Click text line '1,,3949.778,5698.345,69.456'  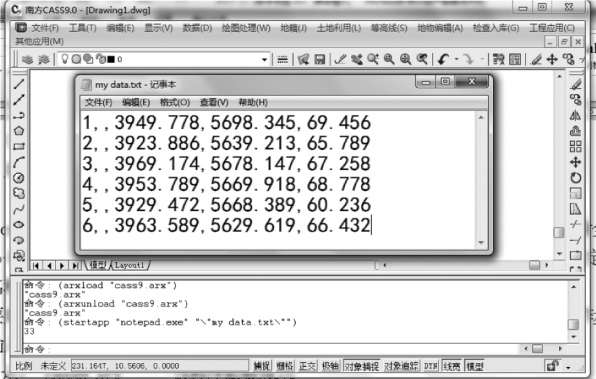(227, 123)
